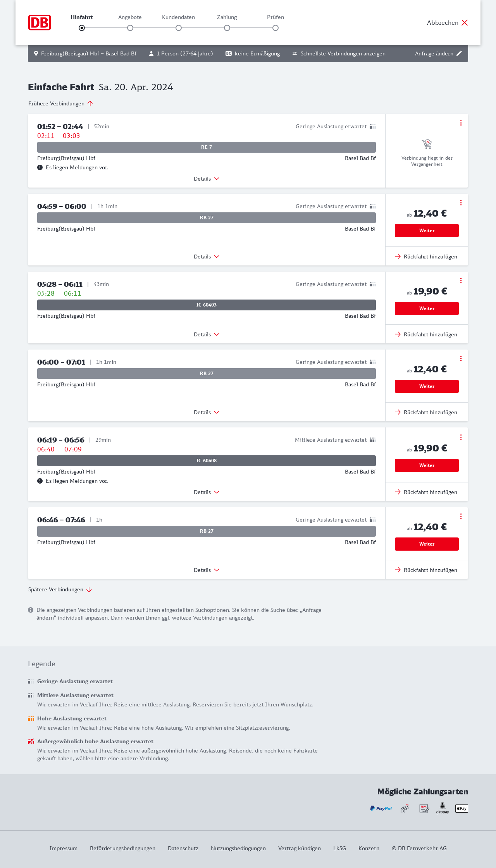
Task: Select the Prüfen step circle
Action: click(276, 28)
